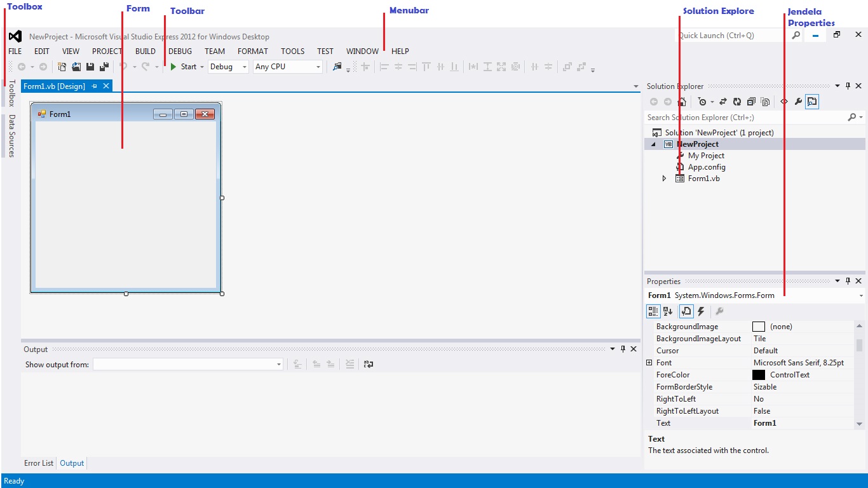This screenshot has width=868, height=488.
Task: Click the New Project toolbar icon
Action: pos(62,67)
